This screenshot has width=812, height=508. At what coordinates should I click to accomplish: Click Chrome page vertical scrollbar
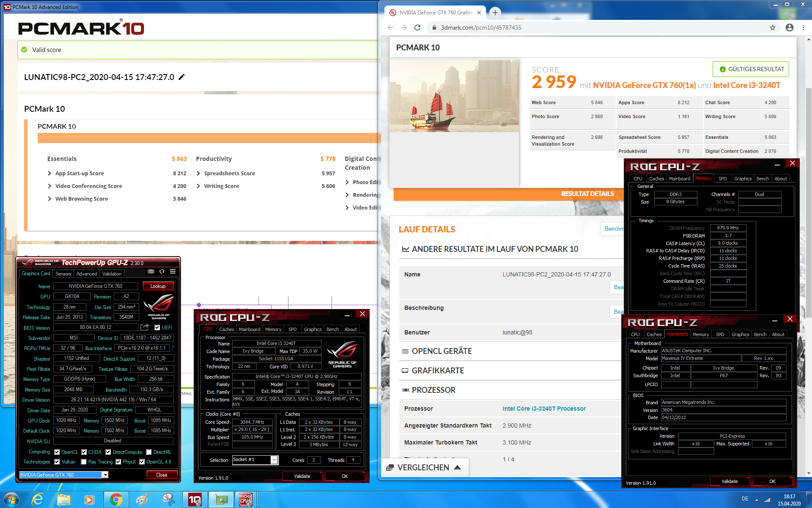pyautogui.click(x=808, y=203)
